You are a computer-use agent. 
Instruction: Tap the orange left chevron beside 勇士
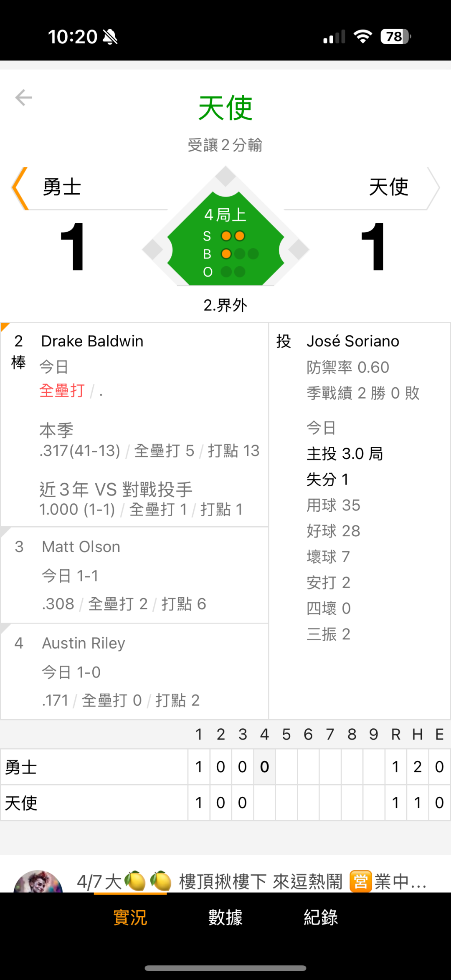20,188
